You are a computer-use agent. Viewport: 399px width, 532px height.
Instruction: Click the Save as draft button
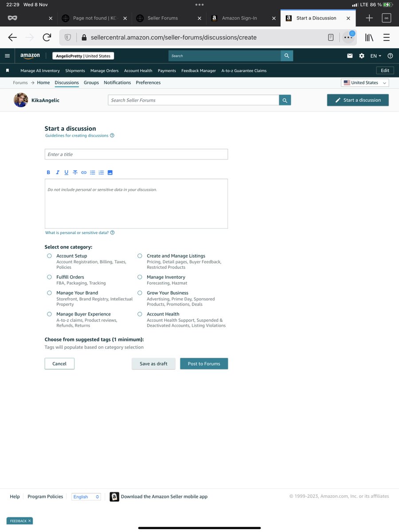(x=153, y=364)
